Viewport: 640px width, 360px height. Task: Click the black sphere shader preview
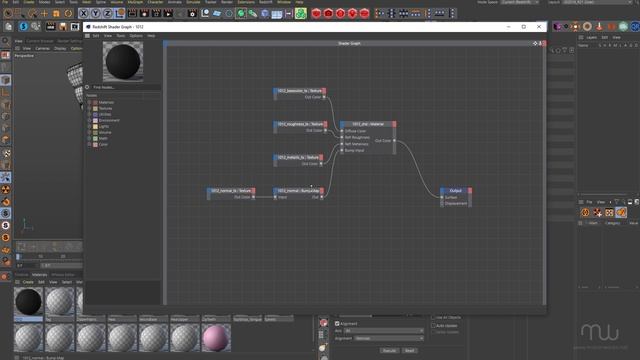click(x=123, y=62)
